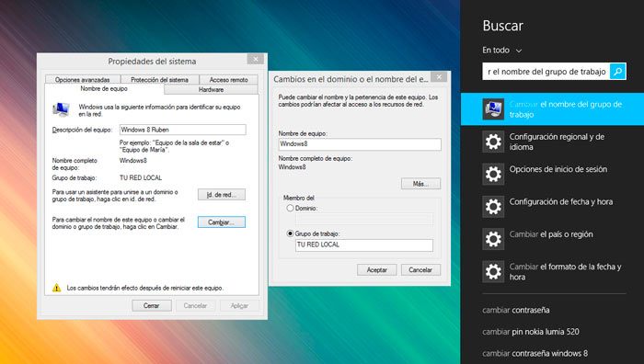Select suggestion cambiar contraseña
This screenshot has height=364, width=644.
click(516, 310)
